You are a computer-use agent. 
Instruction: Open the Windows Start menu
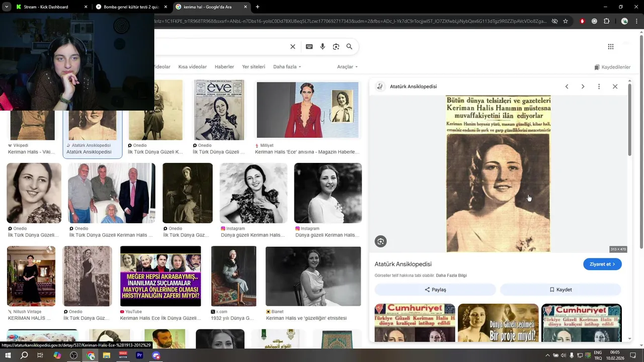(8, 355)
